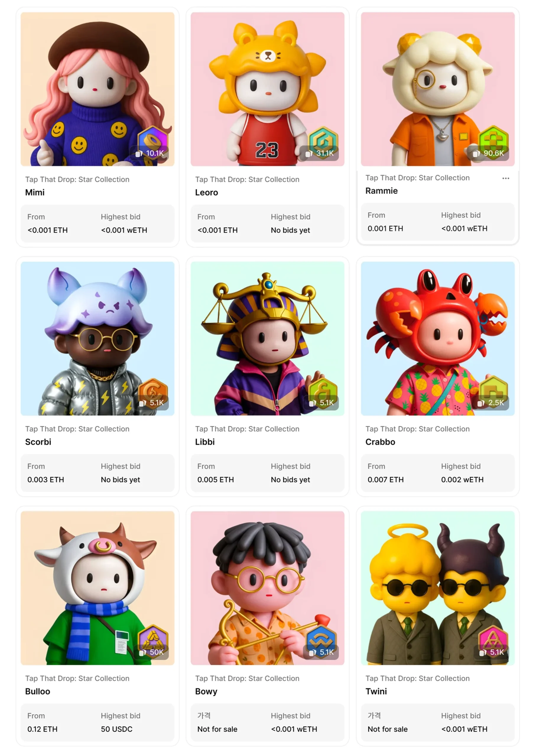Click the teal hexagon badge on Leoro
The height and width of the screenshot is (756, 536).
(323, 141)
